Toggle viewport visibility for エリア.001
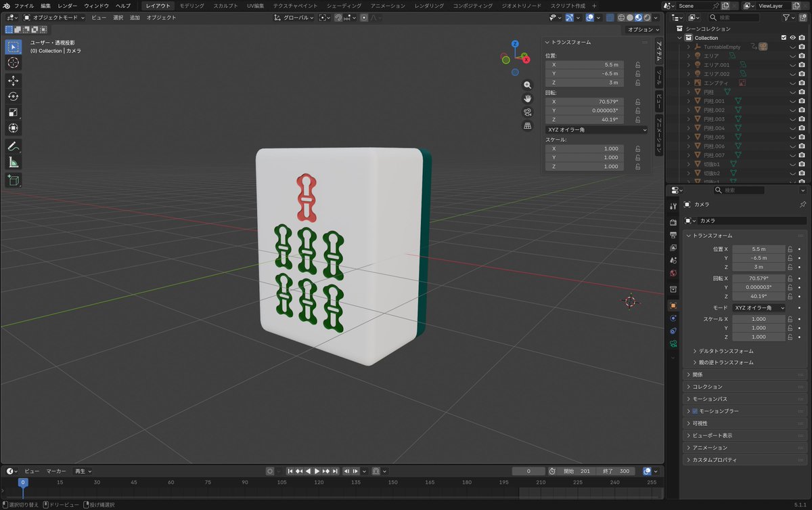Image resolution: width=812 pixels, height=510 pixels. coord(792,65)
